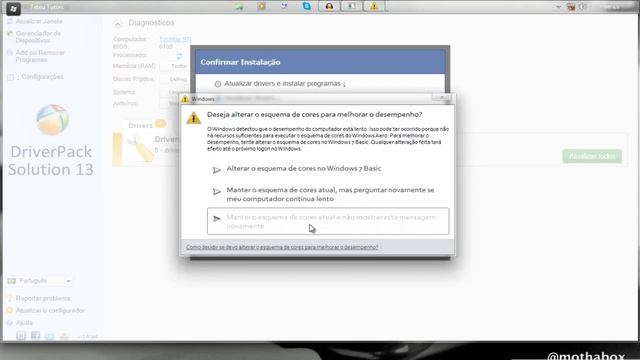Click the volume icon in system tray
640x360 pixels.
tap(583, 7)
